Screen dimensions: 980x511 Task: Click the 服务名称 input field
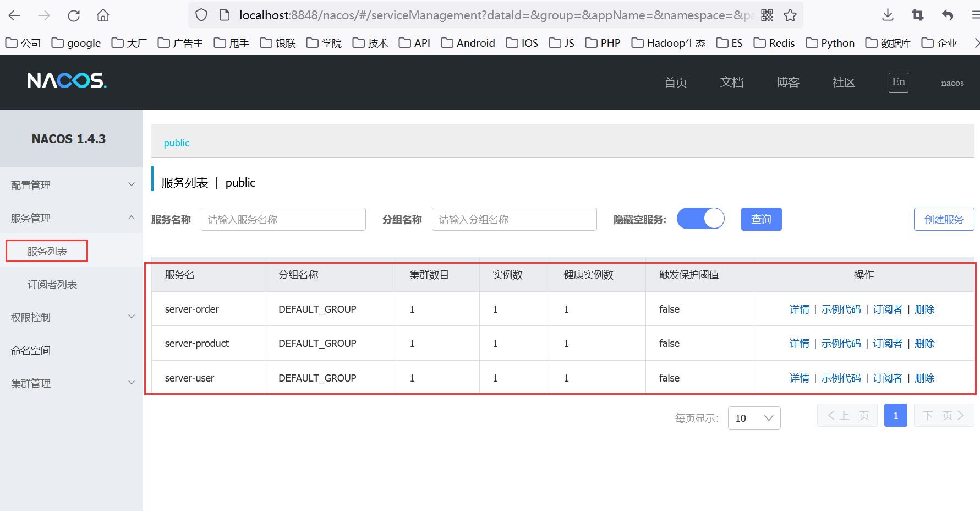coord(283,219)
